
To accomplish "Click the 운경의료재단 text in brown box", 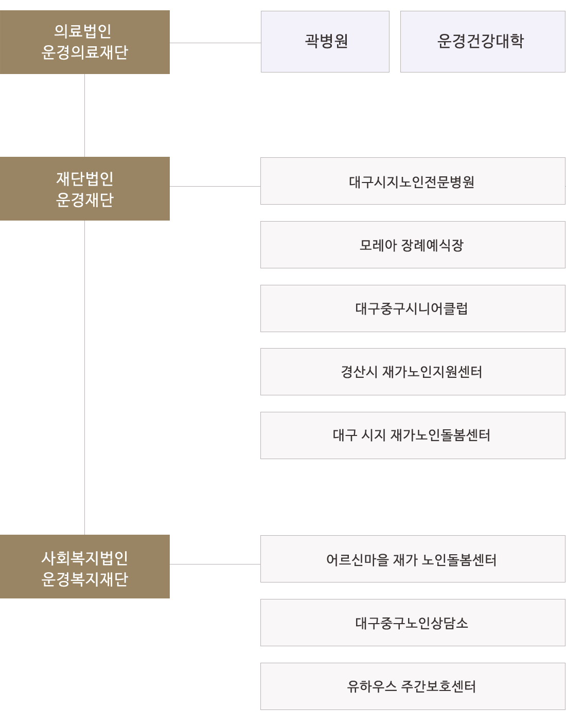I will [x=85, y=52].
